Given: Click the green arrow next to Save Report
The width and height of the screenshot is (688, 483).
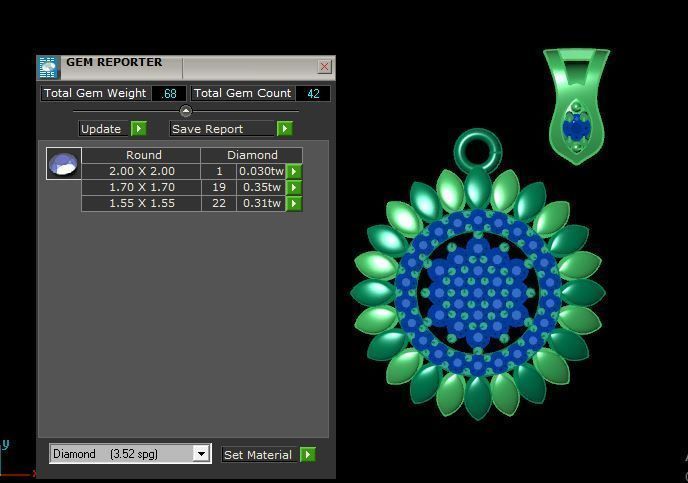Looking at the screenshot, I should [285, 129].
